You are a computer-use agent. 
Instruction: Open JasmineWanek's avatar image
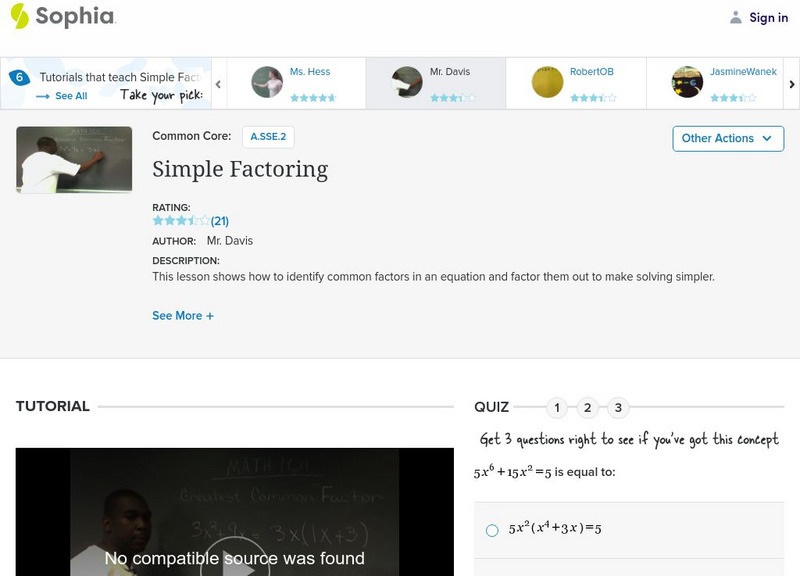point(686,83)
